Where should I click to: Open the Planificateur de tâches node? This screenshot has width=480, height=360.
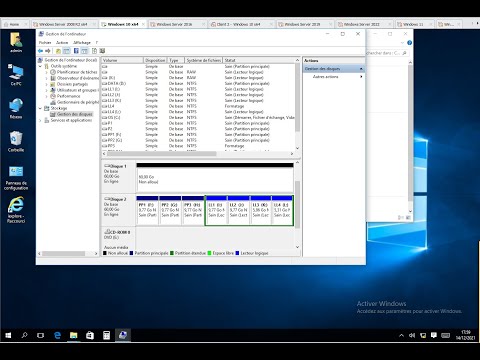pos(77,72)
